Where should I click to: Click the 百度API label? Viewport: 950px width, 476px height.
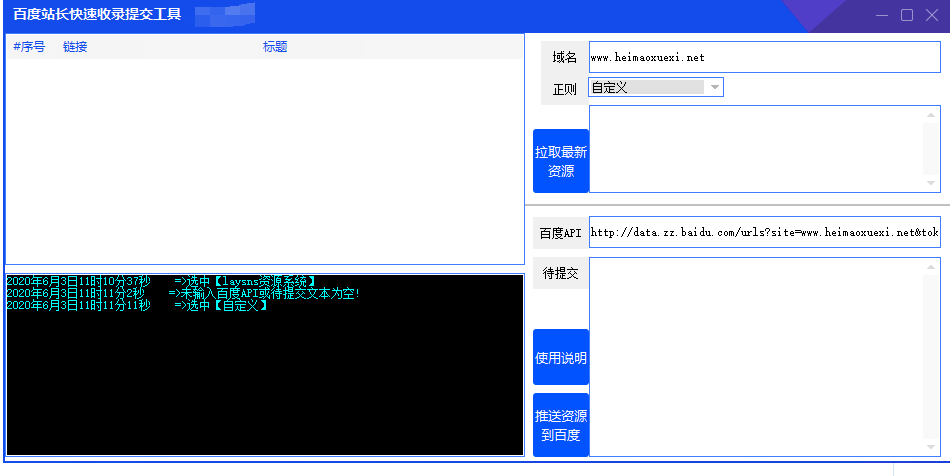tap(560, 233)
